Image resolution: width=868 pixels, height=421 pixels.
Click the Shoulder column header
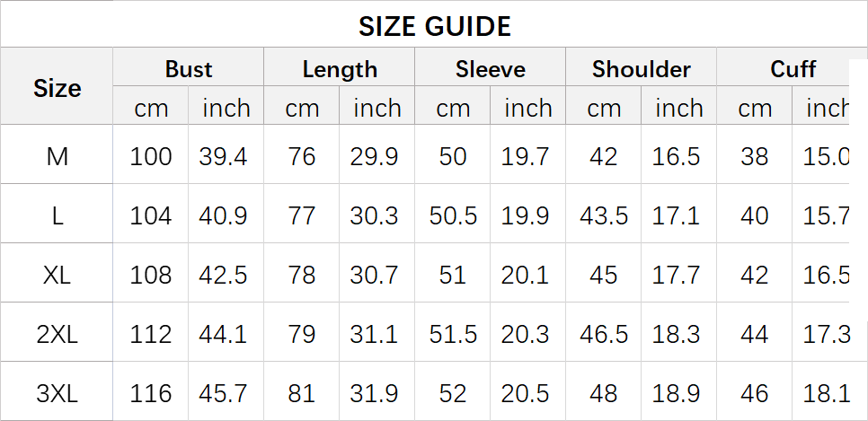[642, 69]
